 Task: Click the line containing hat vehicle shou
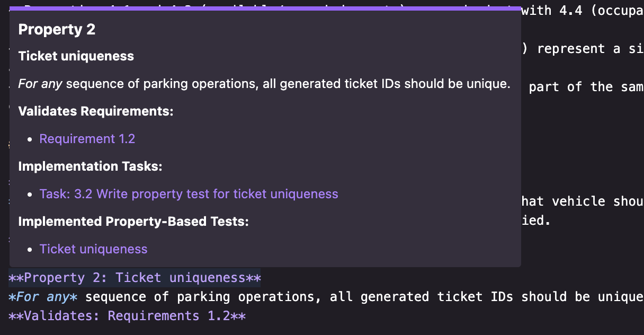click(x=583, y=201)
